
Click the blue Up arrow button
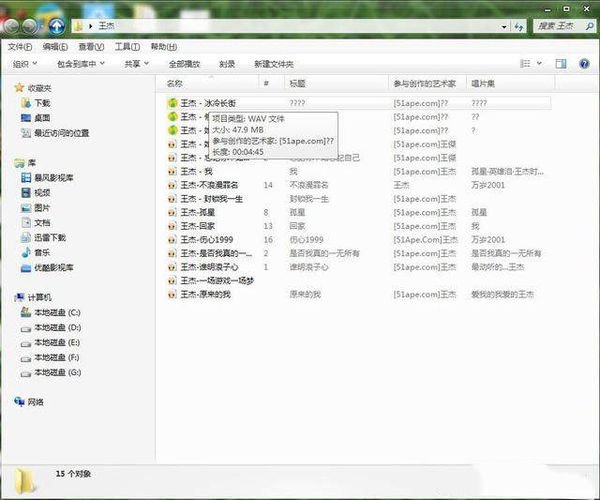coord(57,26)
